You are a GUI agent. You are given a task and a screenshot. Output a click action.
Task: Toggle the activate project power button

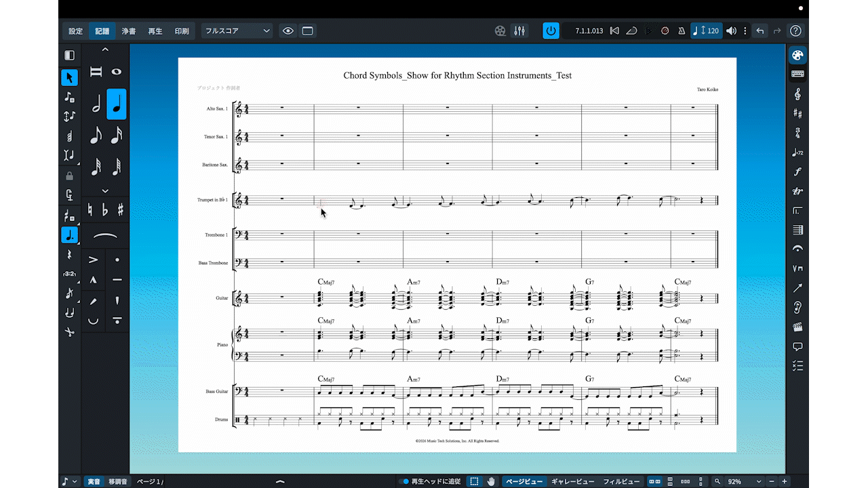(551, 30)
